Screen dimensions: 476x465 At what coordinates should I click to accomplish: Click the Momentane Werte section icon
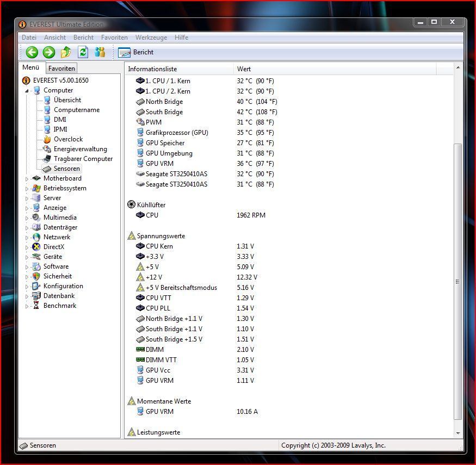(x=132, y=401)
